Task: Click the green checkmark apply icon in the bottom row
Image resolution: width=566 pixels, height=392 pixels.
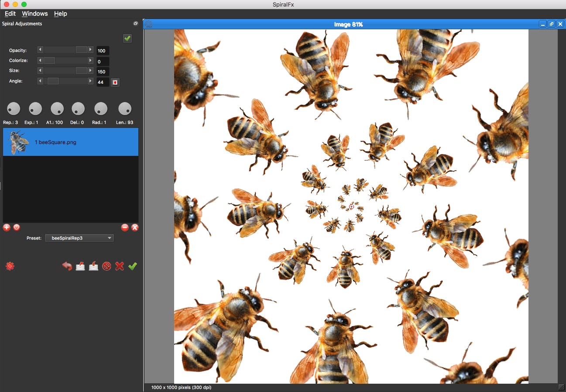Action: tap(133, 266)
